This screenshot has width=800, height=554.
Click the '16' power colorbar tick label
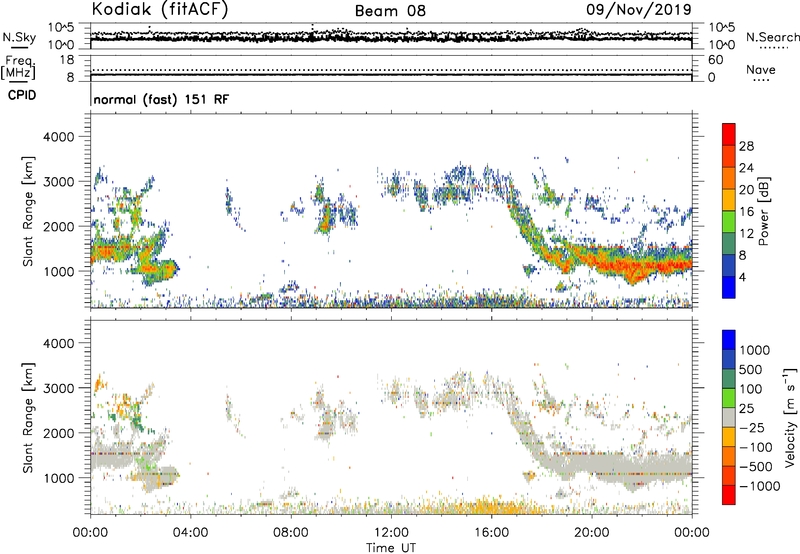coord(746,212)
